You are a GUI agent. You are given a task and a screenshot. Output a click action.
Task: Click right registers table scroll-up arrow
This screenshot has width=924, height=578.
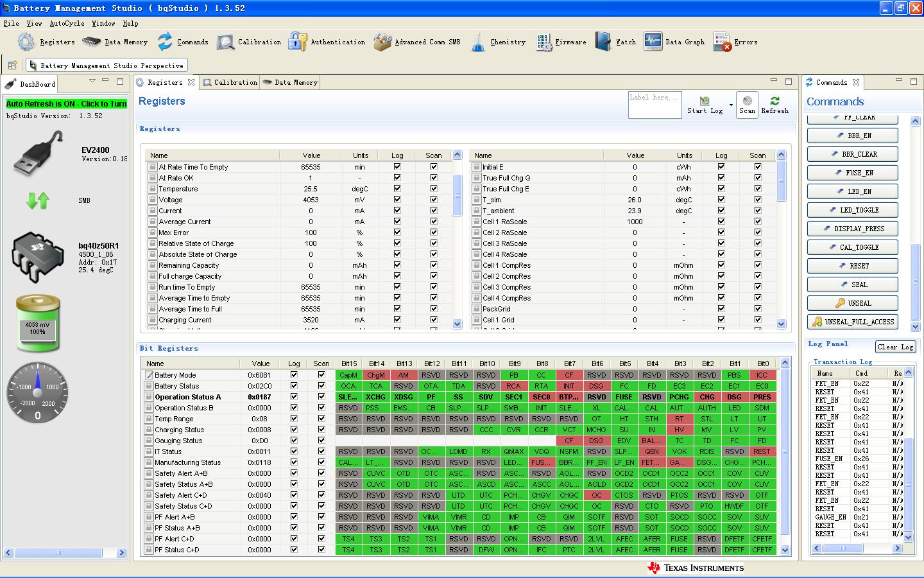click(781, 155)
